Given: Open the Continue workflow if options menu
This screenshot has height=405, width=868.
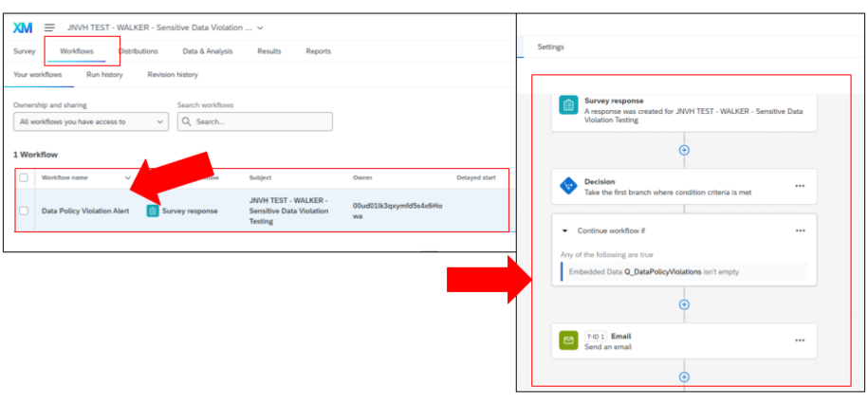Looking at the screenshot, I should (800, 230).
